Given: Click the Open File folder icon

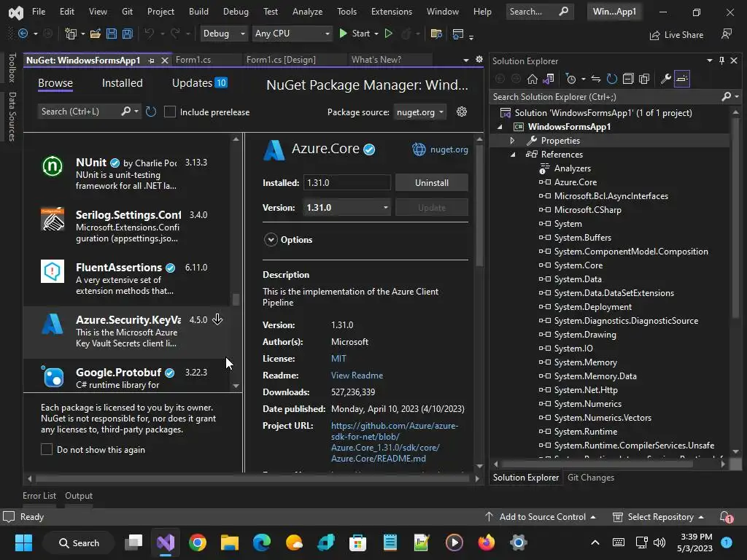Looking at the screenshot, I should coord(96,34).
